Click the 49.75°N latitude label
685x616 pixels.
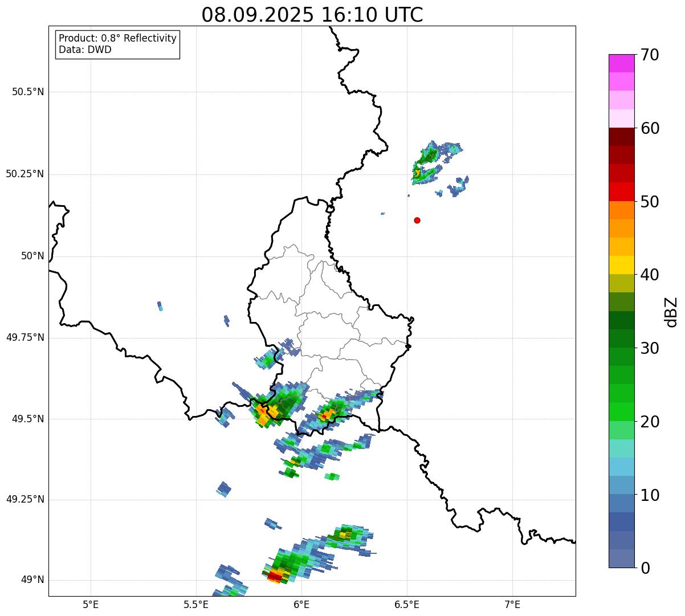coord(25,337)
